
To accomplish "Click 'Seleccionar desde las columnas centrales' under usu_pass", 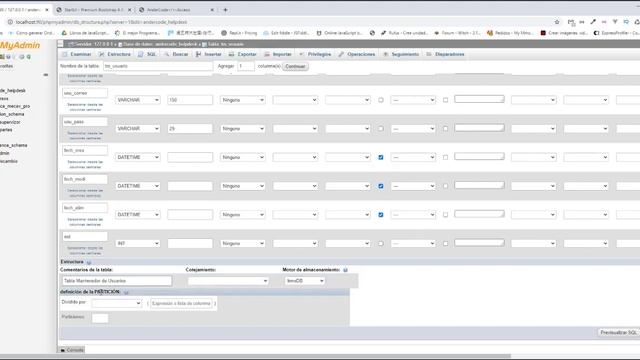I will click(85, 136).
